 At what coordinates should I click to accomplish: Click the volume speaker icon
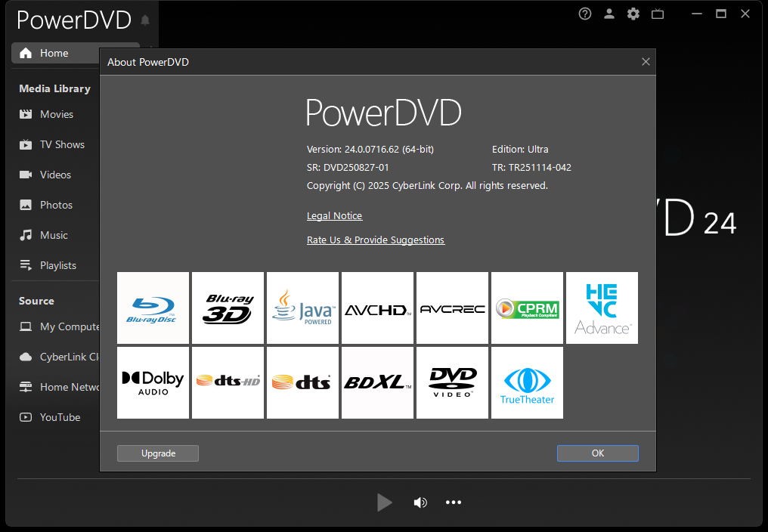(420, 503)
